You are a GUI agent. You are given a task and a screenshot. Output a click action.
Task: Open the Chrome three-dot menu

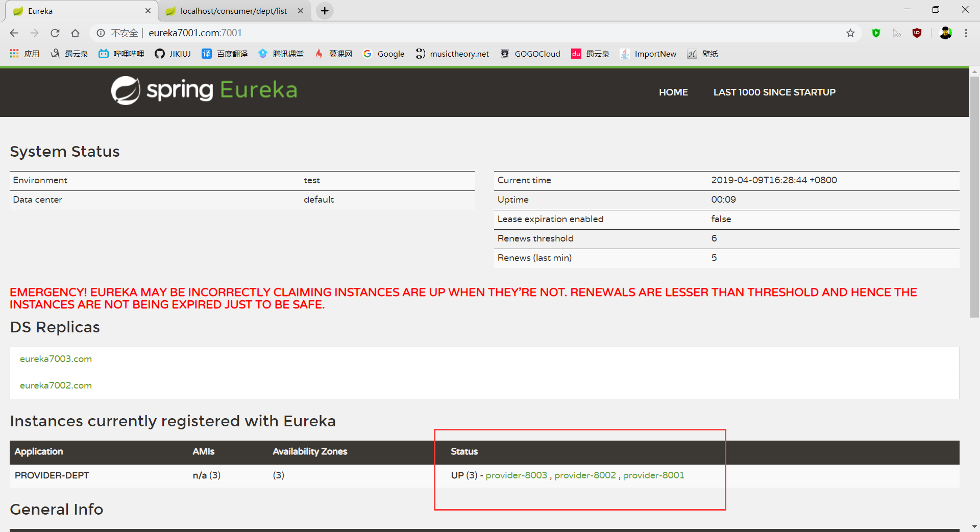(966, 33)
